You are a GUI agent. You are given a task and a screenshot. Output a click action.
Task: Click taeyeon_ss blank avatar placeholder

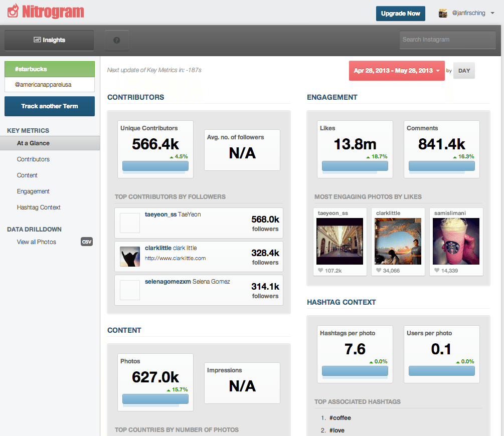pos(130,223)
